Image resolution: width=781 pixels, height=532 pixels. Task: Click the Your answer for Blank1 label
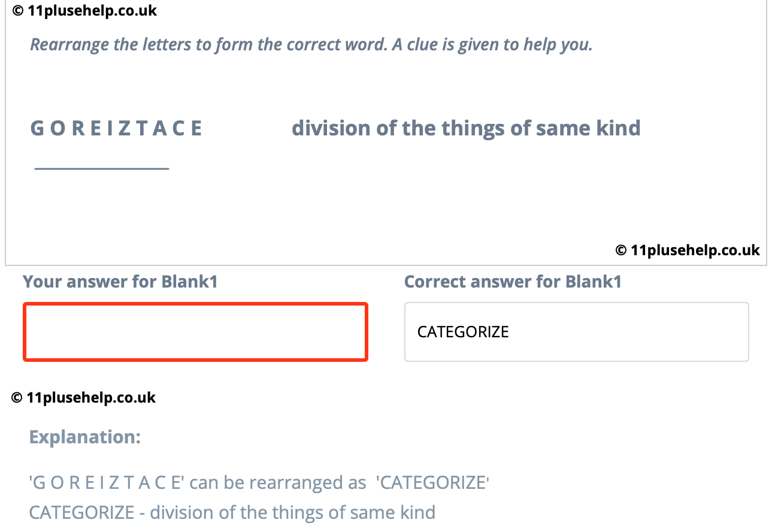(x=120, y=282)
